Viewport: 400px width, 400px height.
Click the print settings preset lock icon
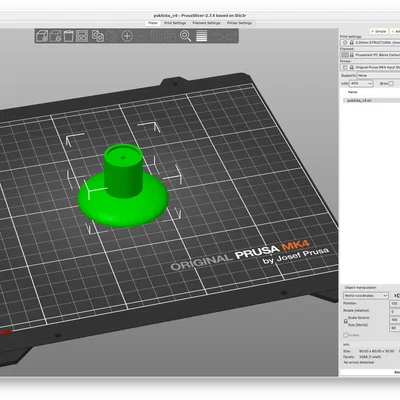(x=351, y=43)
